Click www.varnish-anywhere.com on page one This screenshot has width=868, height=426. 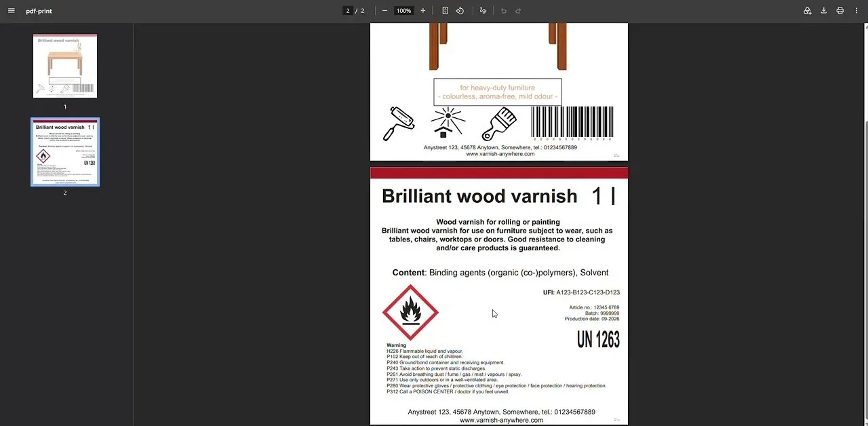pyautogui.click(x=500, y=154)
